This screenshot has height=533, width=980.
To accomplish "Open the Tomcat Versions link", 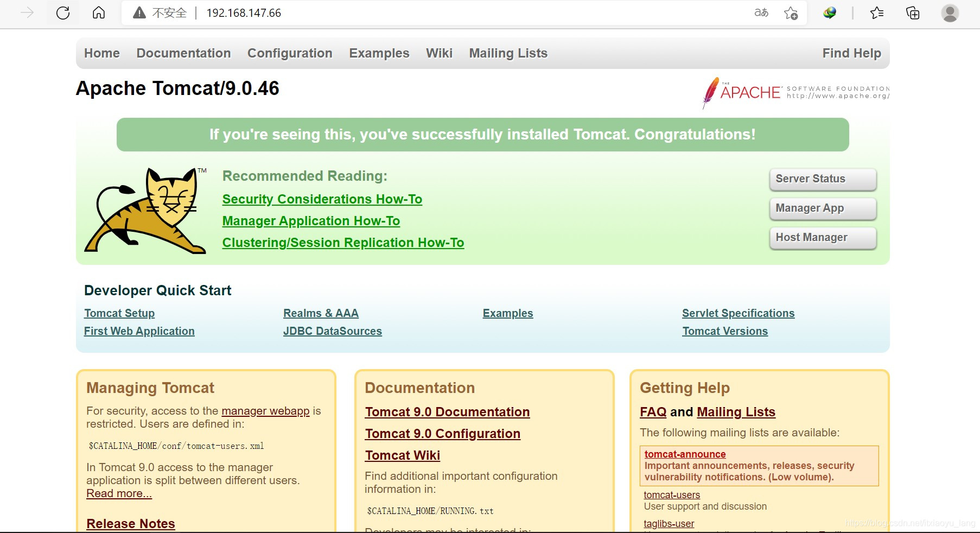I will coord(725,331).
